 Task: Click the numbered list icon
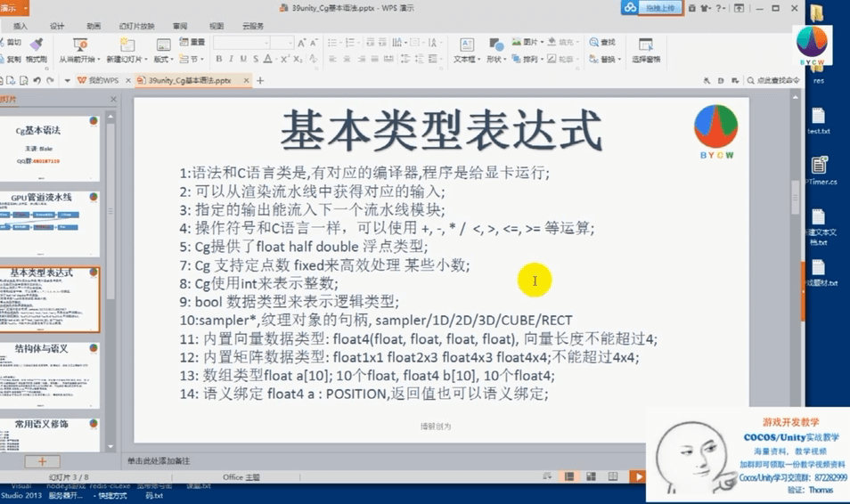tap(350, 42)
